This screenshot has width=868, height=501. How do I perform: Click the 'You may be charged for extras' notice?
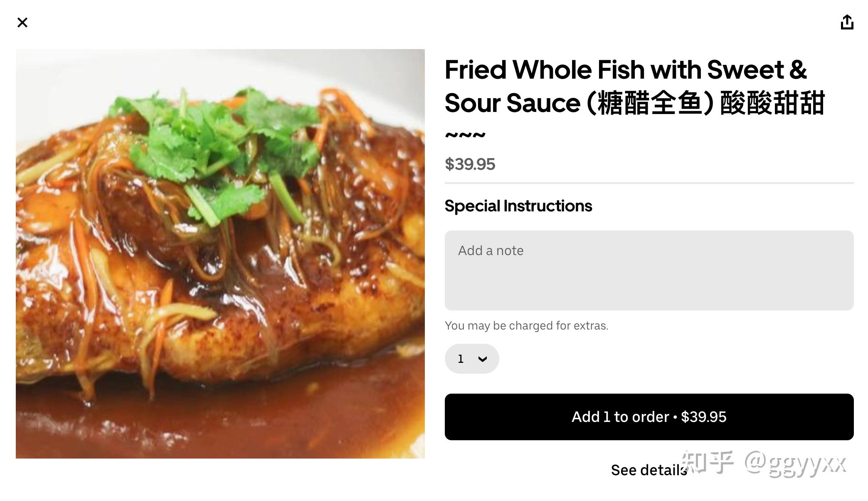(x=526, y=325)
